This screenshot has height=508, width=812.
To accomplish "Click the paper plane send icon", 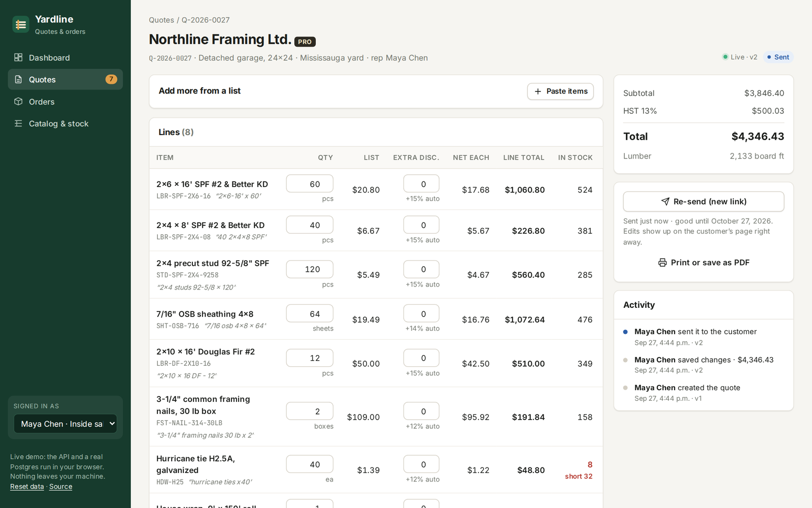I will click(665, 202).
